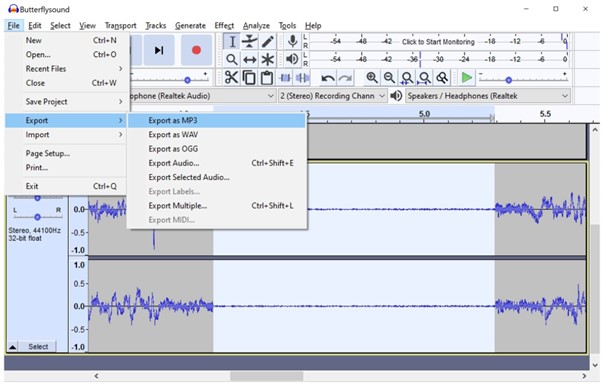Click the track pan L/R slider
The height and width of the screenshot is (387, 602).
pyautogui.click(x=37, y=217)
